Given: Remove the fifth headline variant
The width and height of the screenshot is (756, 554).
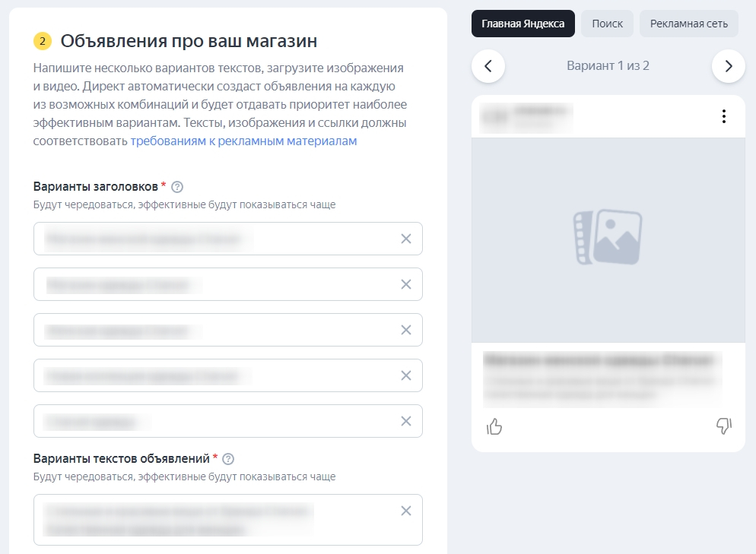Looking at the screenshot, I should click(406, 421).
